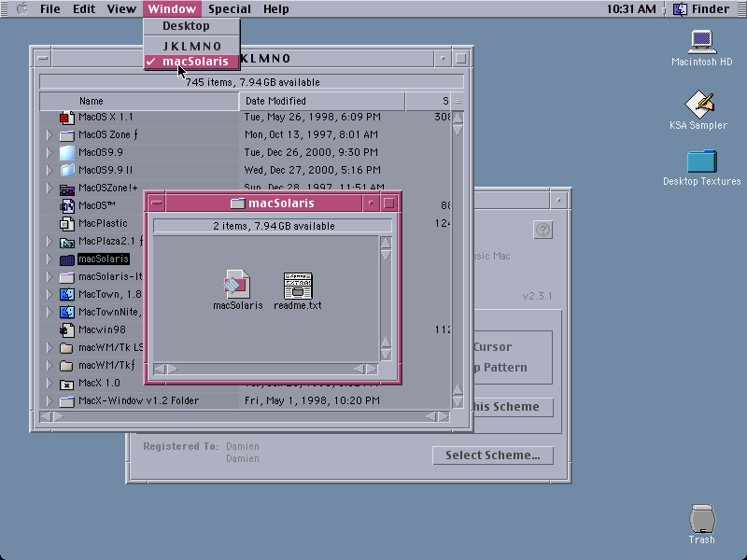The width and height of the screenshot is (747, 560).
Task: Expand the MacOS9.9 II disclosure triangle
Action: pos(49,171)
